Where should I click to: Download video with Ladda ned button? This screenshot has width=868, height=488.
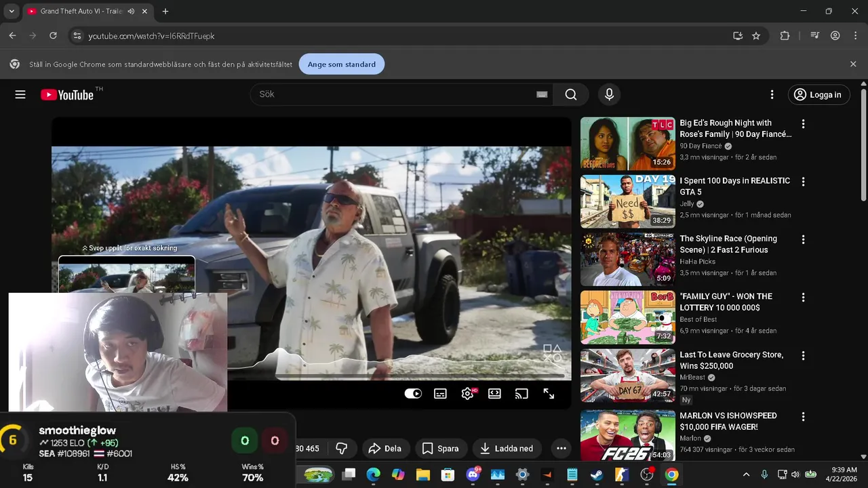coord(507,448)
